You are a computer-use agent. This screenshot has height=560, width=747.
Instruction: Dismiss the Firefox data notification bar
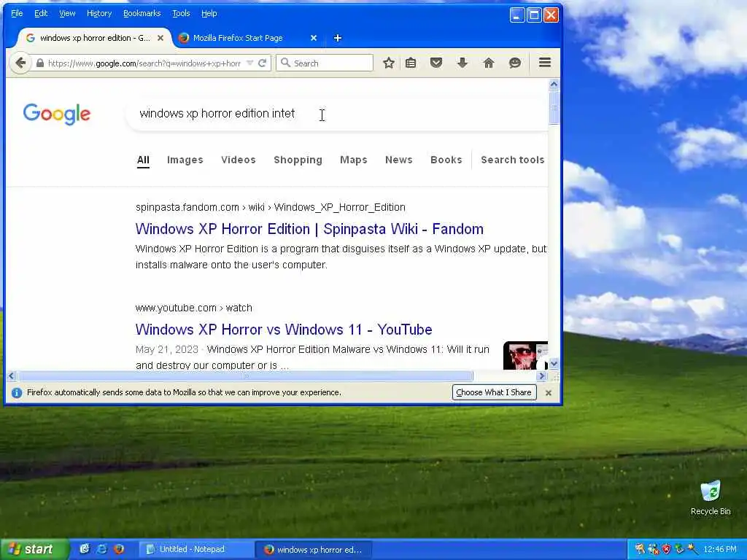pyautogui.click(x=549, y=393)
